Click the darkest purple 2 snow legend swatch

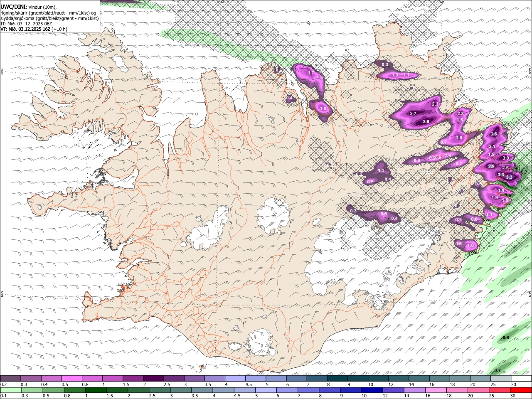(x=153, y=379)
